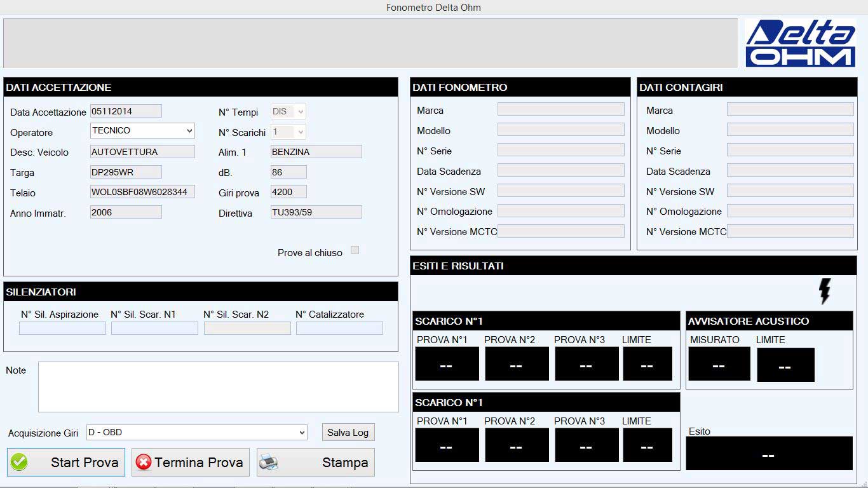
Task: Toggle the Prove al chiuso checkbox
Action: (355, 250)
